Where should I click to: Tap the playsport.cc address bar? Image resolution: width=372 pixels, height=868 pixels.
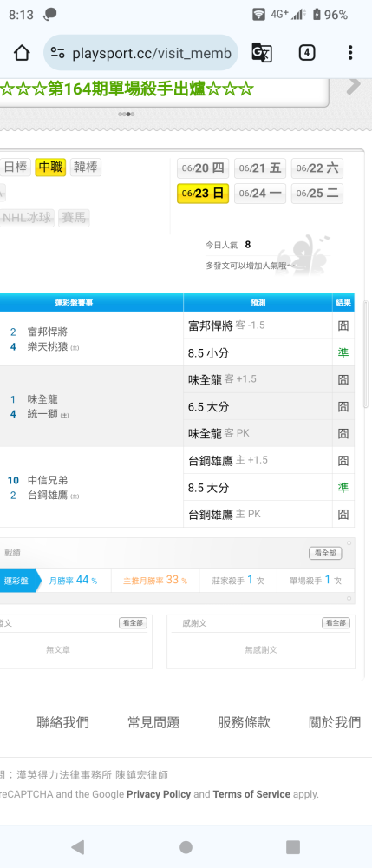(x=141, y=53)
